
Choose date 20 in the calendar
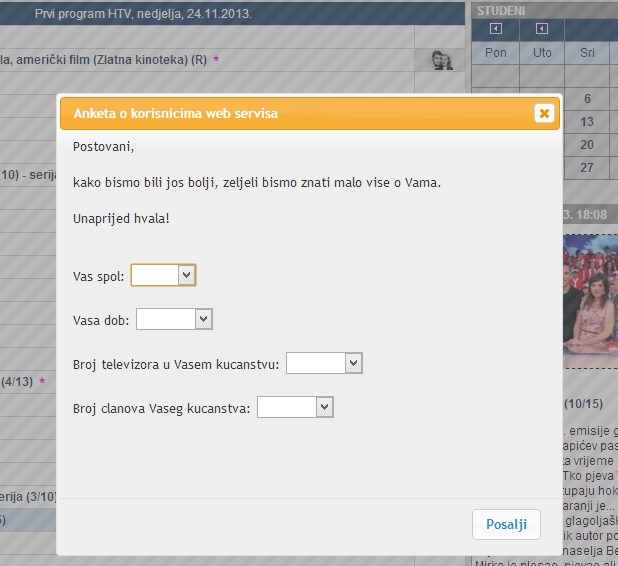click(x=587, y=145)
